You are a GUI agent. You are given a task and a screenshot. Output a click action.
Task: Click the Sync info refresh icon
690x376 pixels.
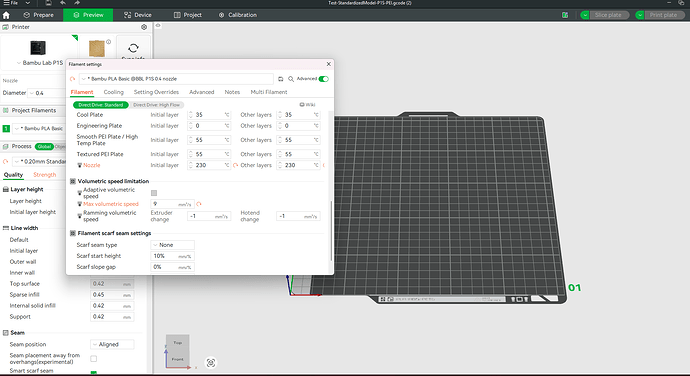point(133,48)
